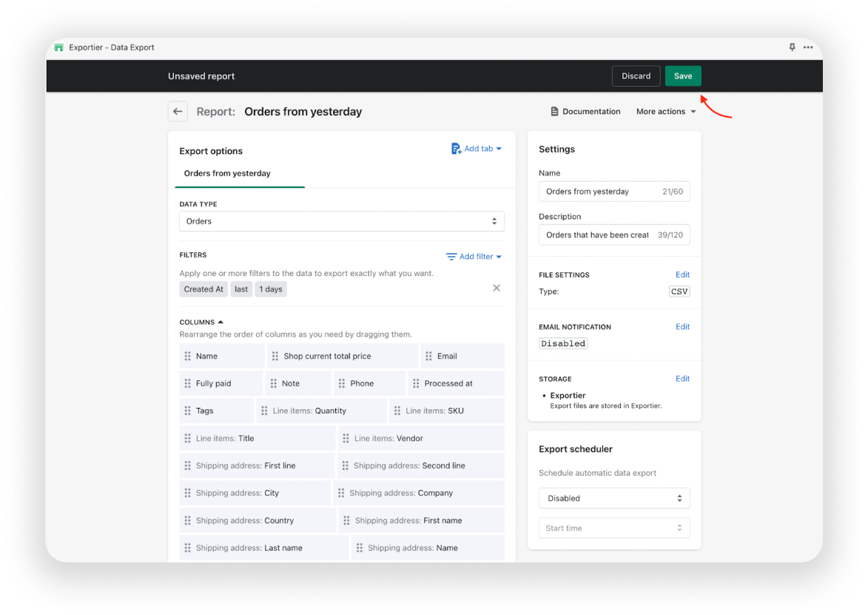Expand the More actions menu
This screenshot has height=615, width=868.
click(x=666, y=111)
